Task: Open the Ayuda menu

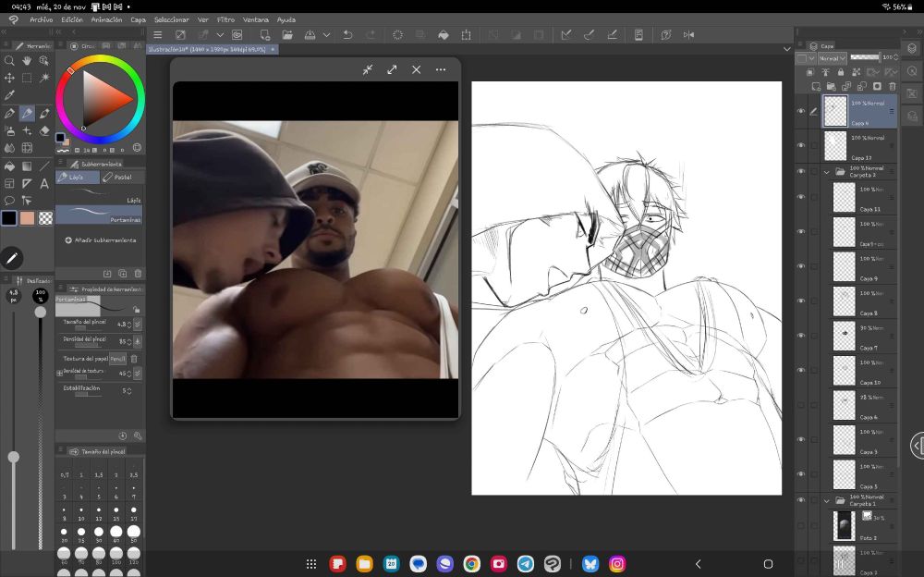Action: [286, 19]
